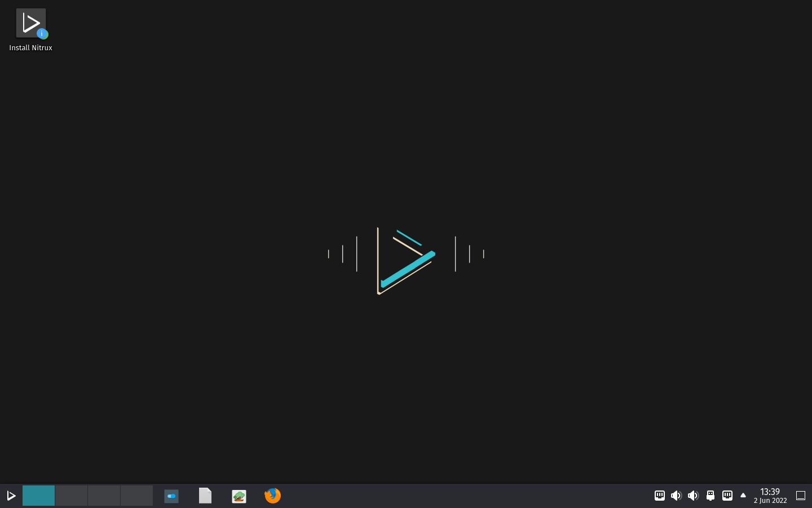Viewport: 812px width, 508px height.
Task: Open the network icon beside the hidden-icons arrow
Action: (727, 496)
